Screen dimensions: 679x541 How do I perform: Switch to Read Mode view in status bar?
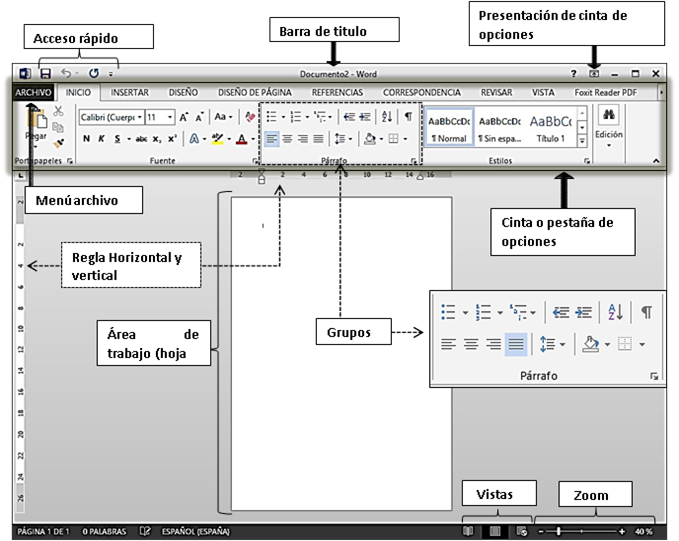click(x=468, y=531)
